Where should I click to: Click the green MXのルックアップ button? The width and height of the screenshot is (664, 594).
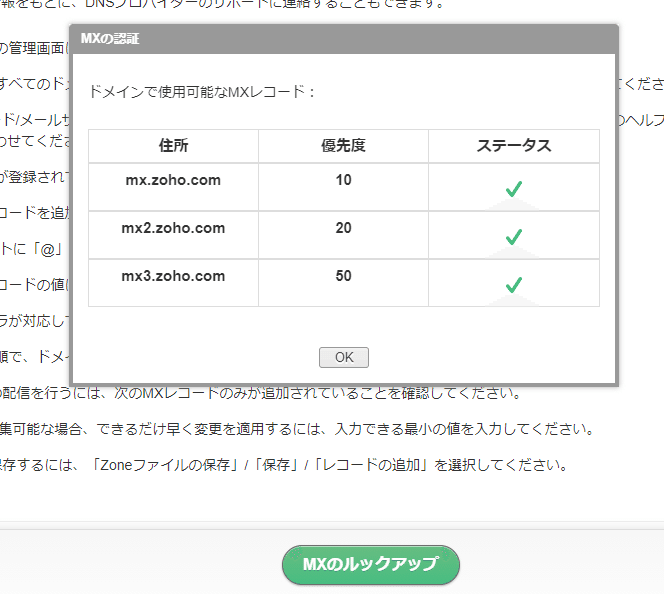(371, 565)
